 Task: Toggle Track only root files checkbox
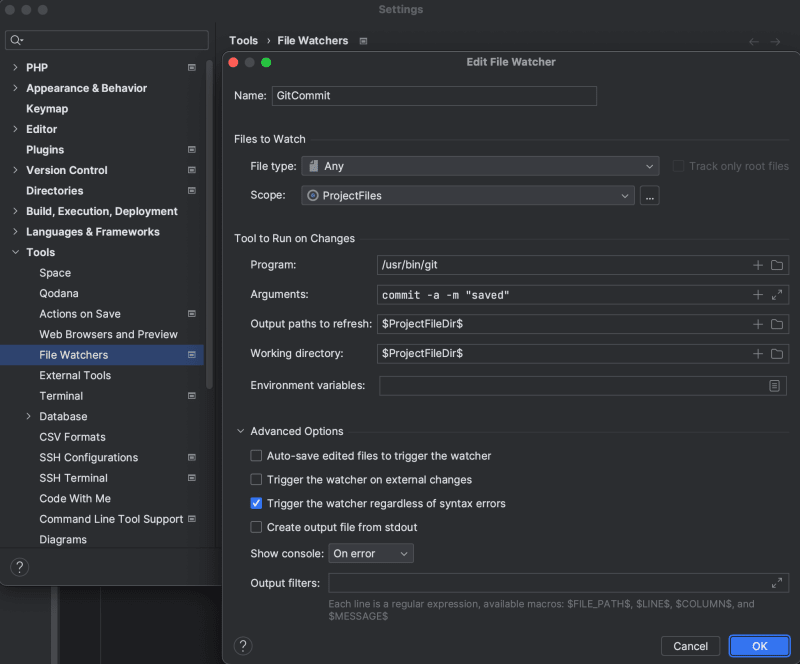678,166
